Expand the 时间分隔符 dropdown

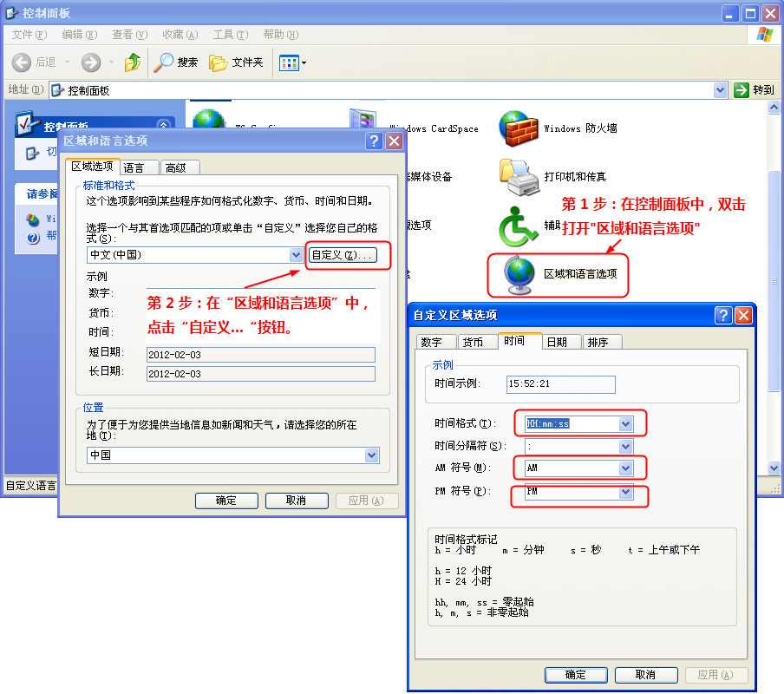tap(626, 446)
